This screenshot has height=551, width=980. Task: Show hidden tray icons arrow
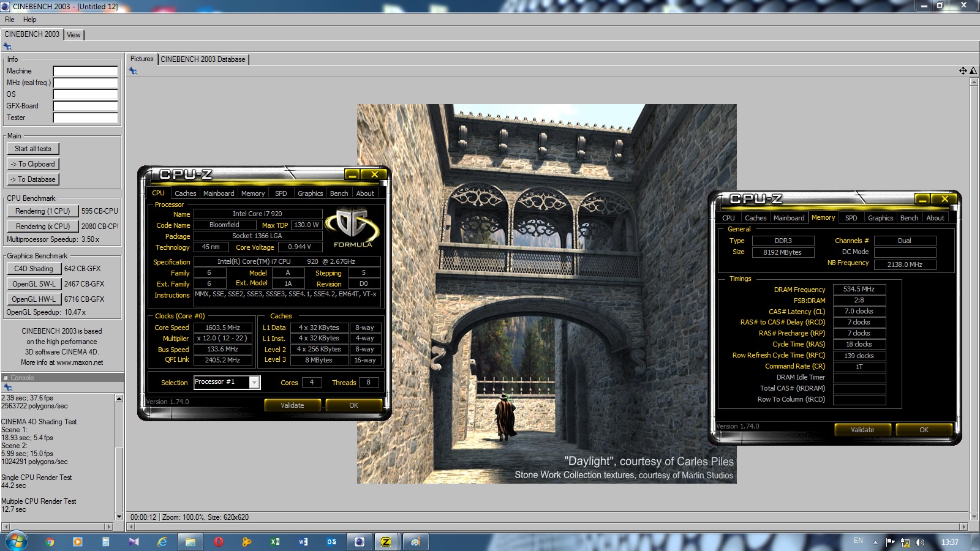pos(875,542)
